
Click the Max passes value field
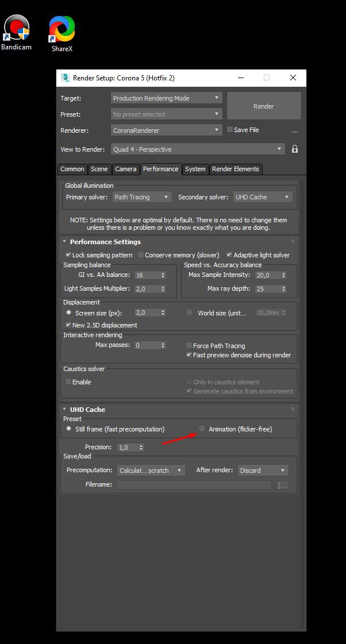pyautogui.click(x=147, y=345)
